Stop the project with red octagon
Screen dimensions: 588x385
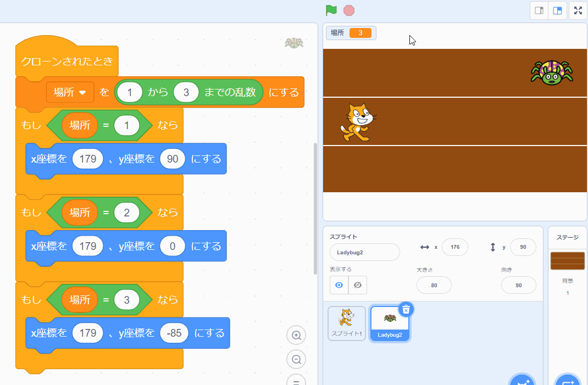click(349, 10)
